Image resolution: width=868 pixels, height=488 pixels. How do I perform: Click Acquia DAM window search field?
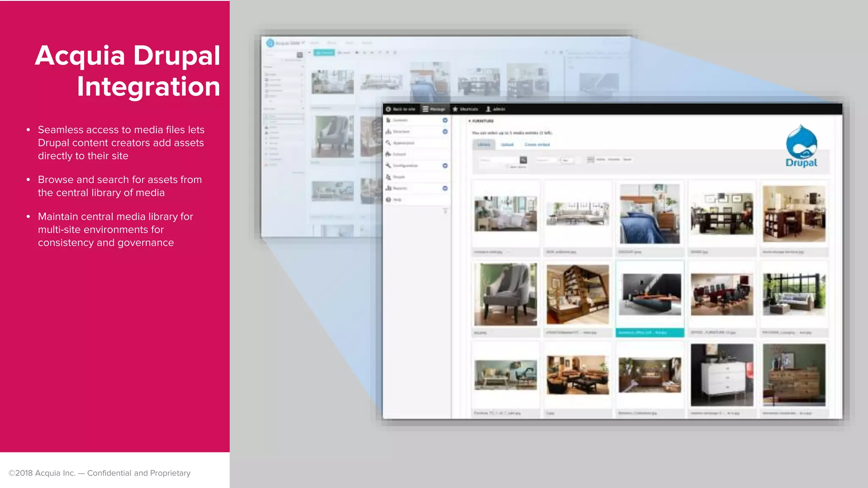click(x=280, y=55)
